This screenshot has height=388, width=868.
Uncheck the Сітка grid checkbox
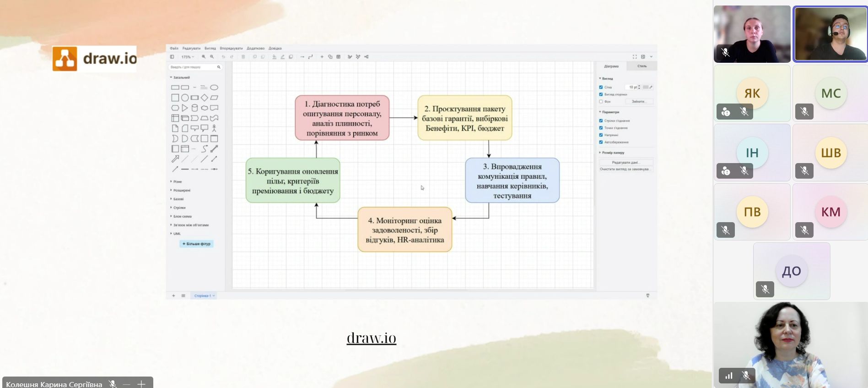point(601,87)
